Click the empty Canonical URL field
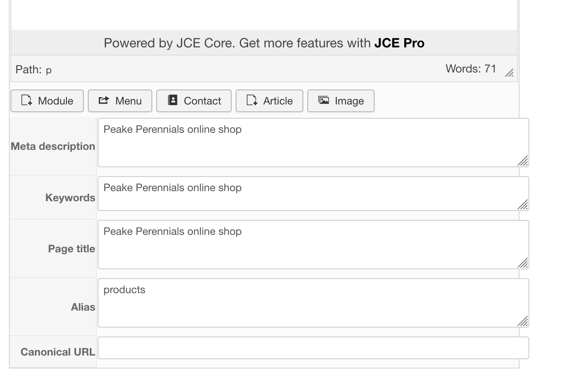 pos(313,348)
